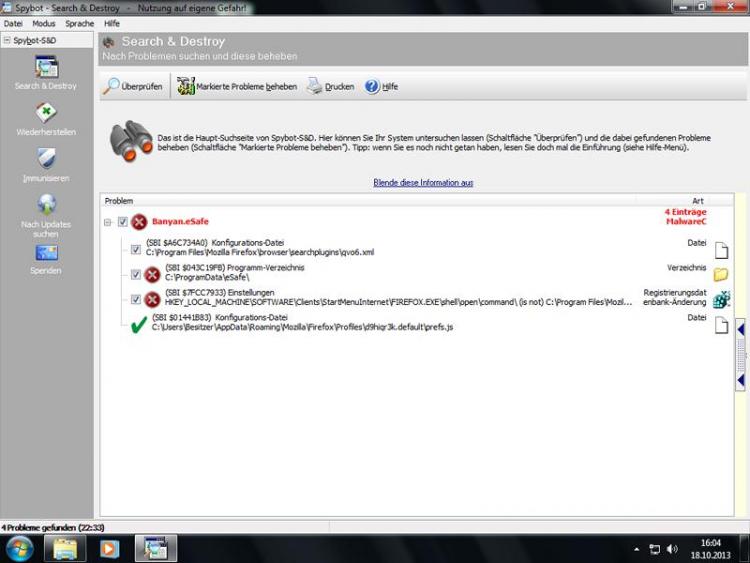The height and width of the screenshot is (563, 750).
Task: Select the prefs.js path row
Action: pyautogui.click(x=302, y=327)
